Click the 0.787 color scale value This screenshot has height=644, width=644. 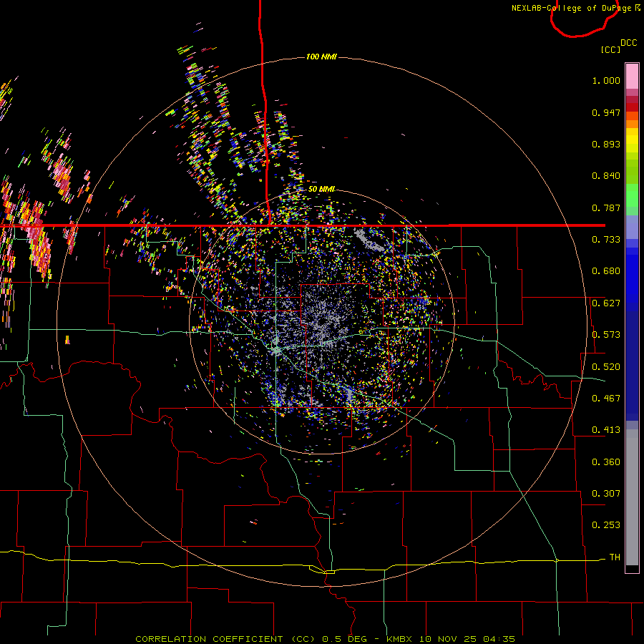606,208
